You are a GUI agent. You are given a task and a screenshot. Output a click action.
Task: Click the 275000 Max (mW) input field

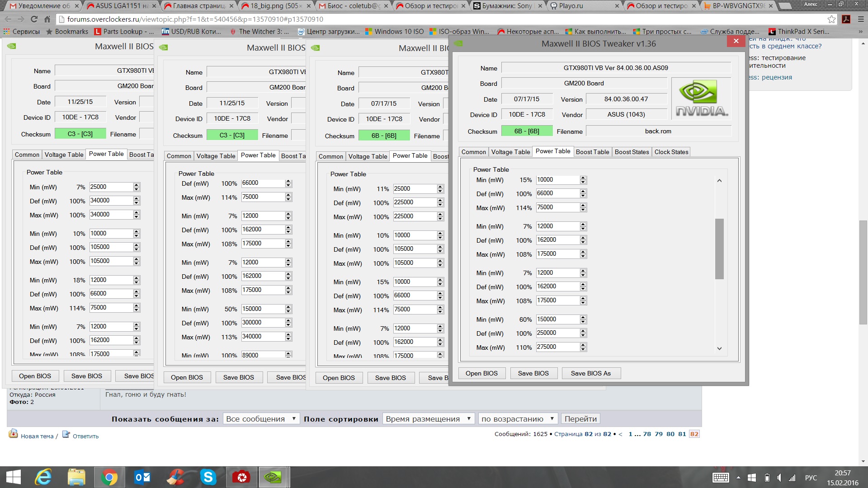coord(557,347)
